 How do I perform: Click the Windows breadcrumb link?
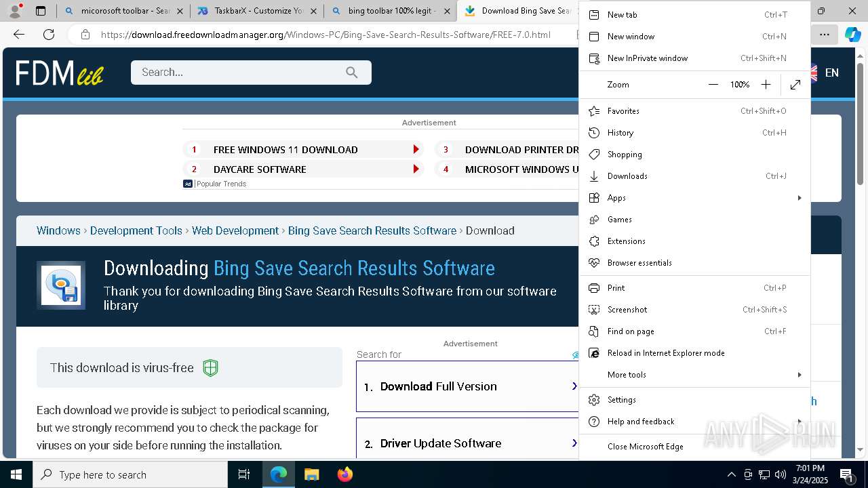click(58, 230)
